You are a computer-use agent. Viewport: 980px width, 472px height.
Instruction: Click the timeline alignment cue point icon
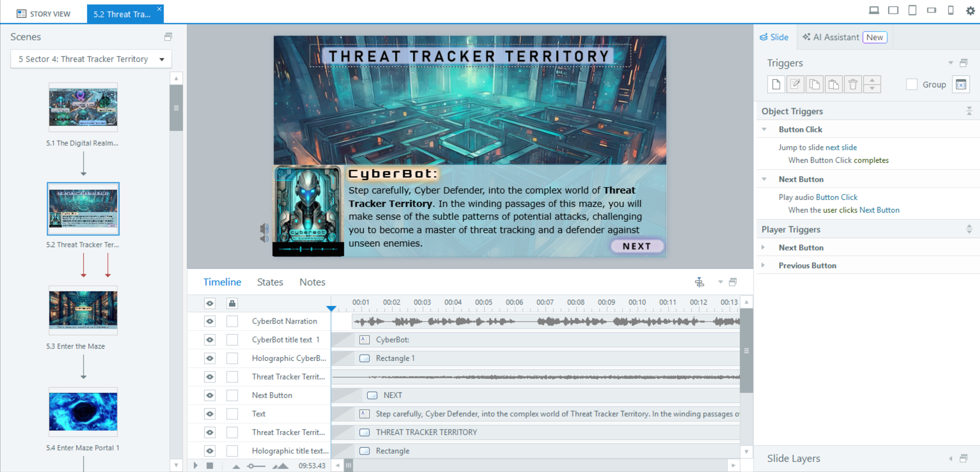click(699, 282)
